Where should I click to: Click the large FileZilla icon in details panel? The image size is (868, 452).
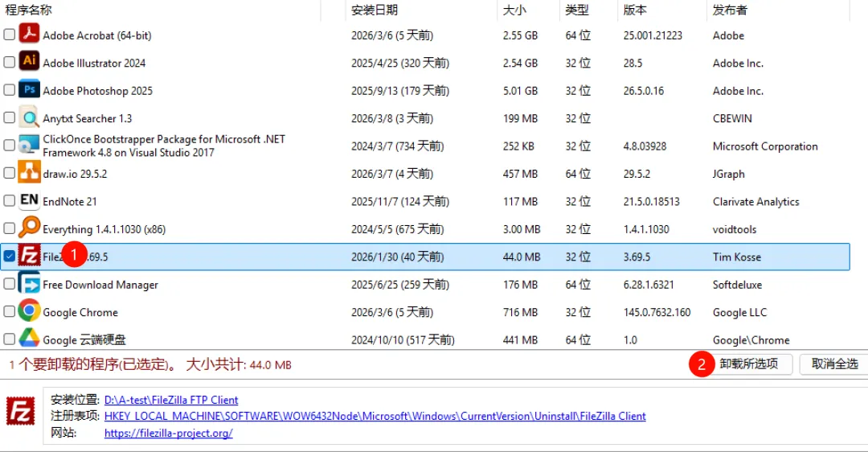coord(20,412)
